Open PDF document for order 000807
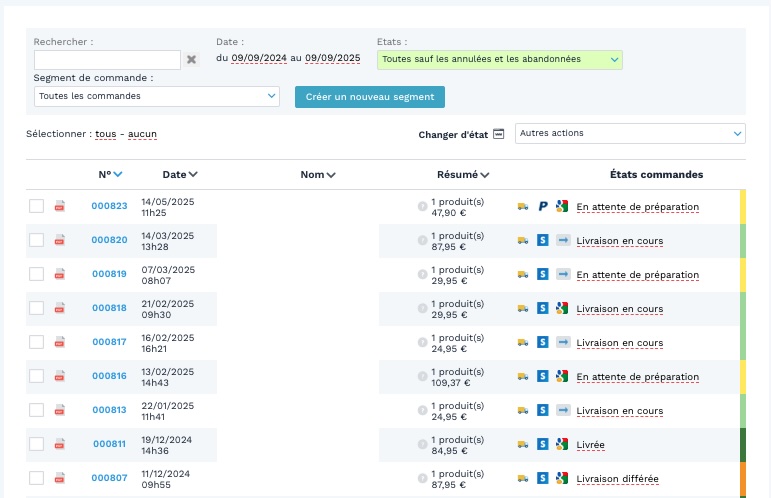Screen dimensions: 771x498 [x=60, y=478]
